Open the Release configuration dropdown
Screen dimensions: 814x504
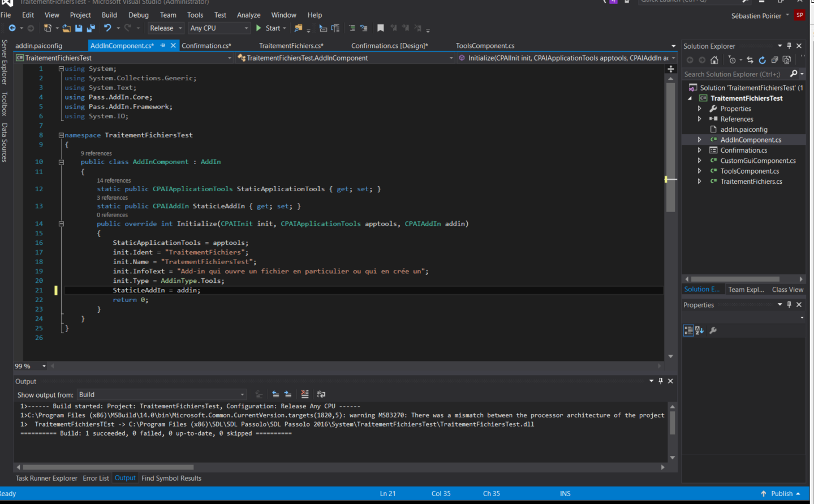pos(166,28)
